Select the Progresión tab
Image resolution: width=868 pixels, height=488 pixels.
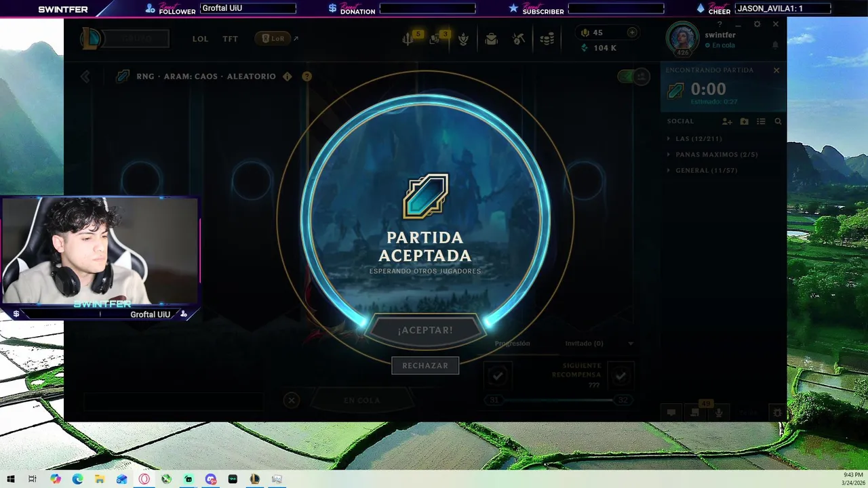click(x=512, y=344)
